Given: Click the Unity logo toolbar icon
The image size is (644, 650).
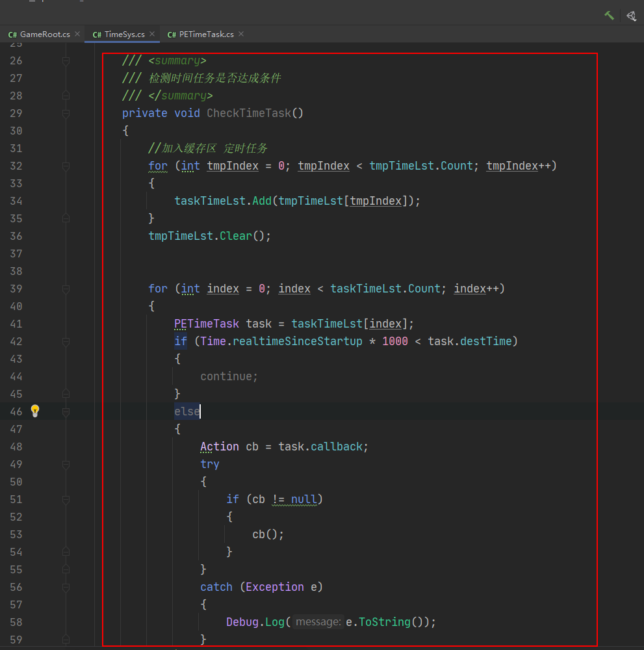Looking at the screenshot, I should click(x=631, y=16).
